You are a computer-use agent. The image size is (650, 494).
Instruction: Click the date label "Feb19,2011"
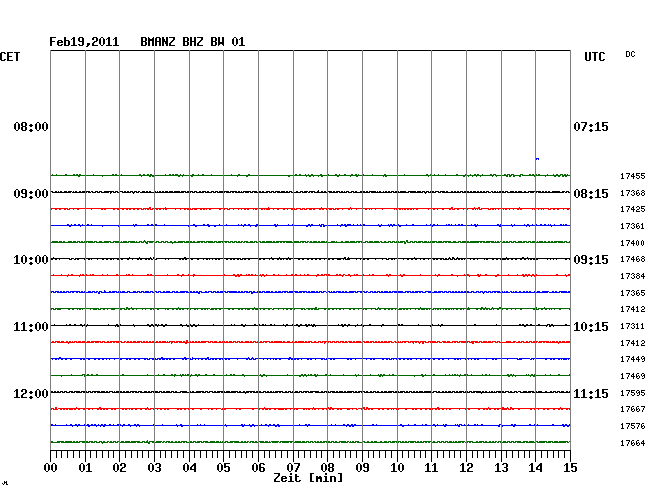[84, 42]
